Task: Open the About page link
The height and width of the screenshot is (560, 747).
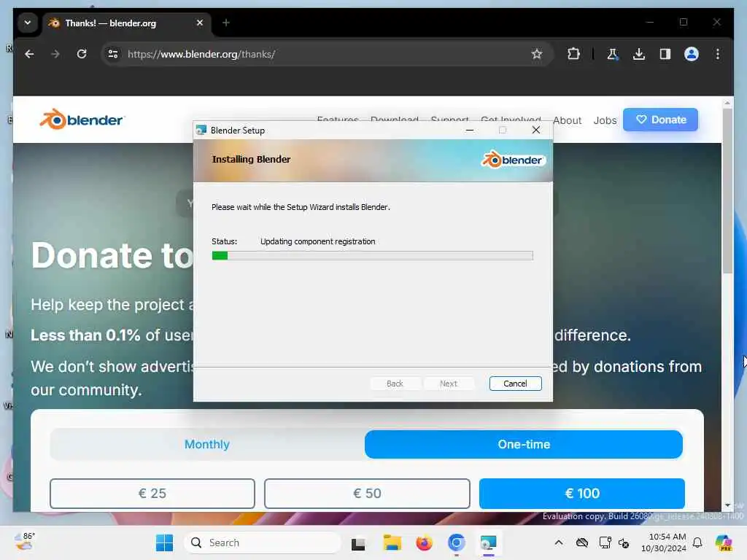Action: [x=567, y=120]
